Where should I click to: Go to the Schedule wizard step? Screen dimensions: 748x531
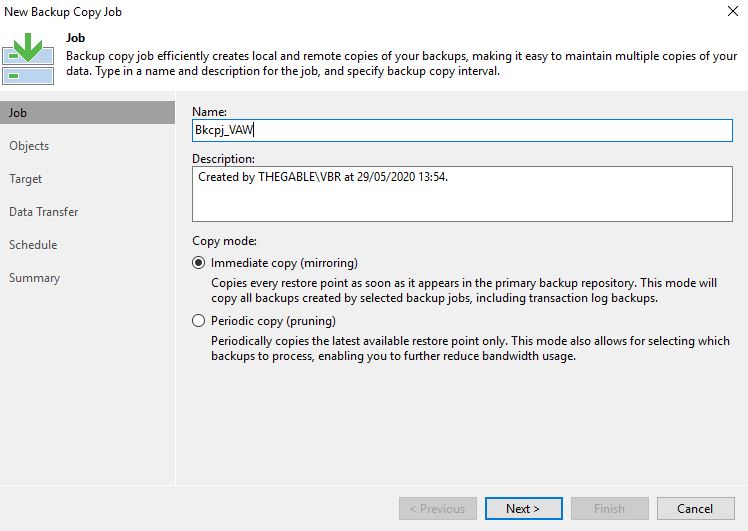point(33,245)
